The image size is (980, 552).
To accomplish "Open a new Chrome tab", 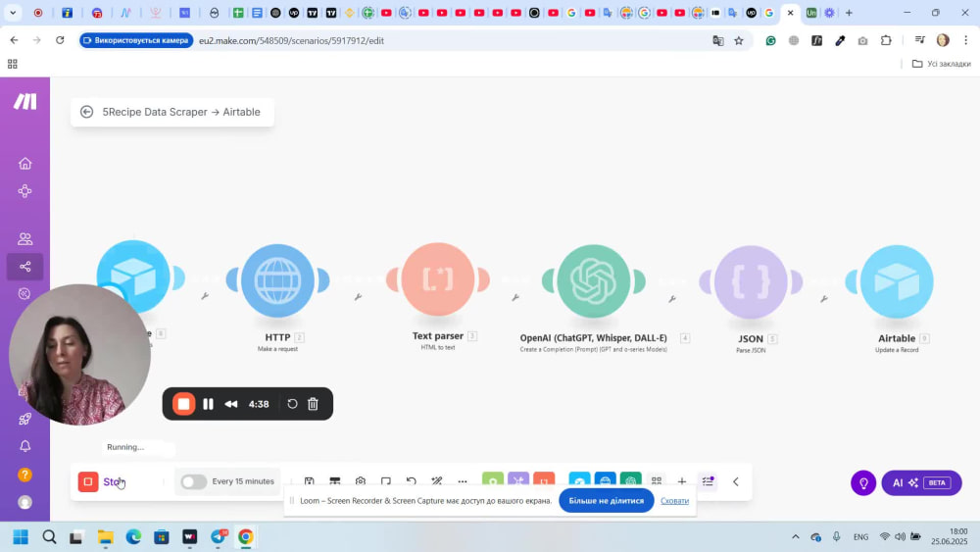I will pos(849,13).
